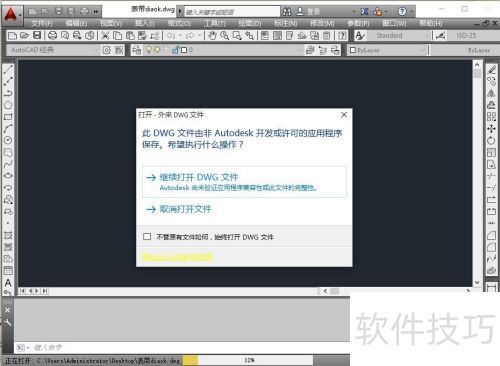Select the Arc draw tool
This screenshot has height=366, width=500.
[x=8, y=128]
